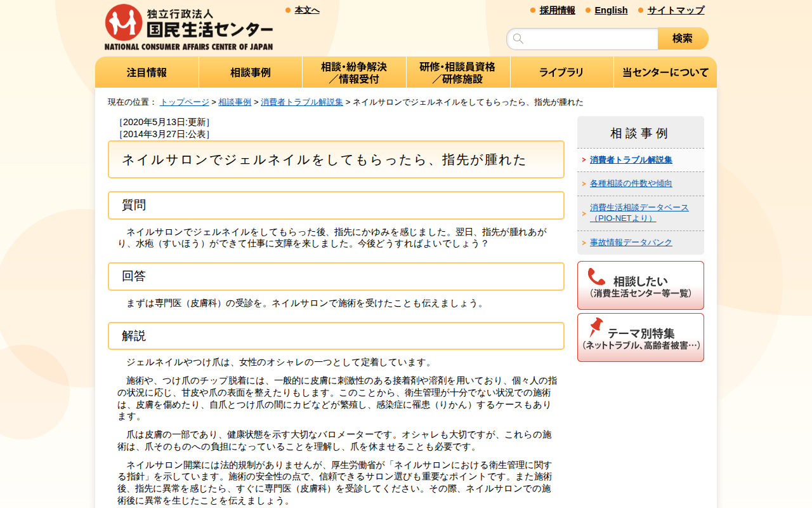
Task: Open the 相談事例 navigation tab
Action: 251,72
